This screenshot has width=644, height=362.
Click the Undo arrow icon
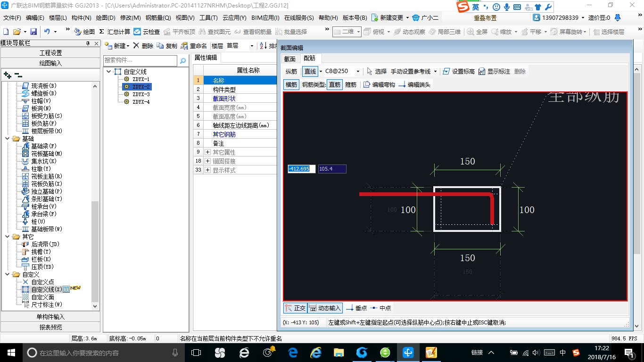[x=47, y=32]
